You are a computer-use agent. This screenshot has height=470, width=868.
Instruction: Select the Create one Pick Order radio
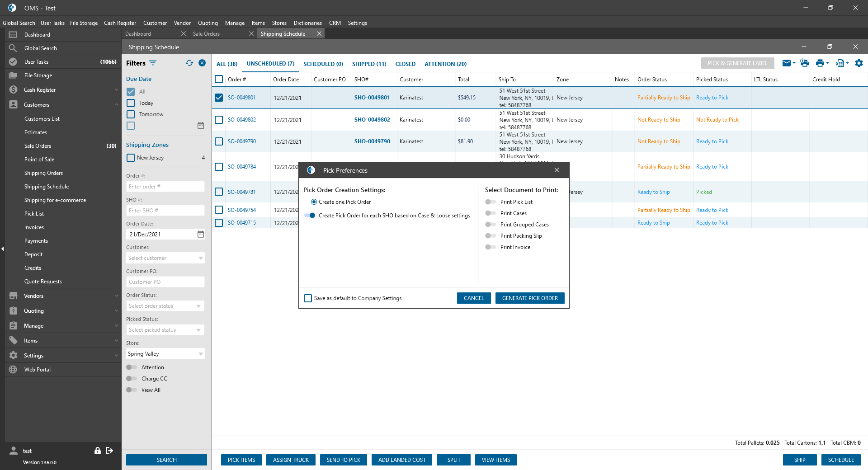[314, 202]
